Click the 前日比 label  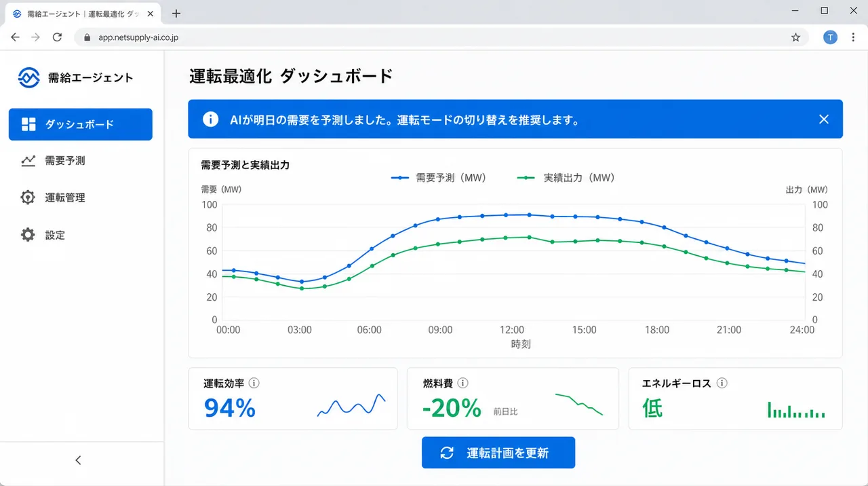[505, 411]
